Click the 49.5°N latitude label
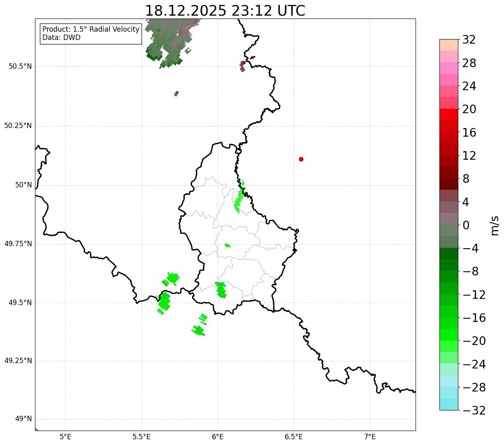The image size is (504, 445). 20,303
